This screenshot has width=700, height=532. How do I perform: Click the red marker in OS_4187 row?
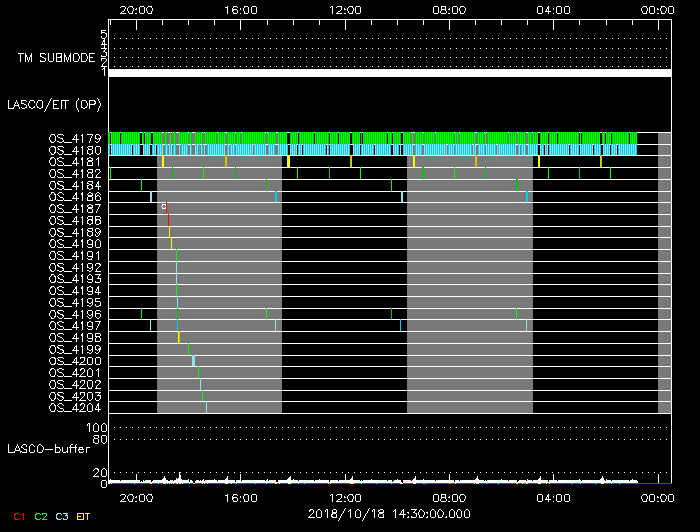pos(166,208)
